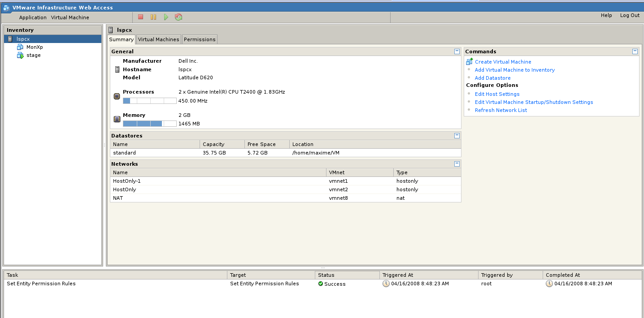Click the 5.72 GB free space value
Screen dimensions: 644x318
[257, 153]
